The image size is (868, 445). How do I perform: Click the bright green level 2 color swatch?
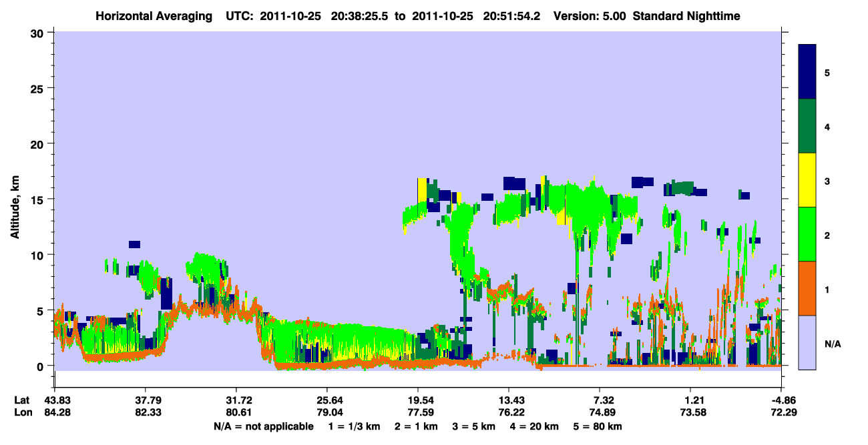pyautogui.click(x=807, y=234)
